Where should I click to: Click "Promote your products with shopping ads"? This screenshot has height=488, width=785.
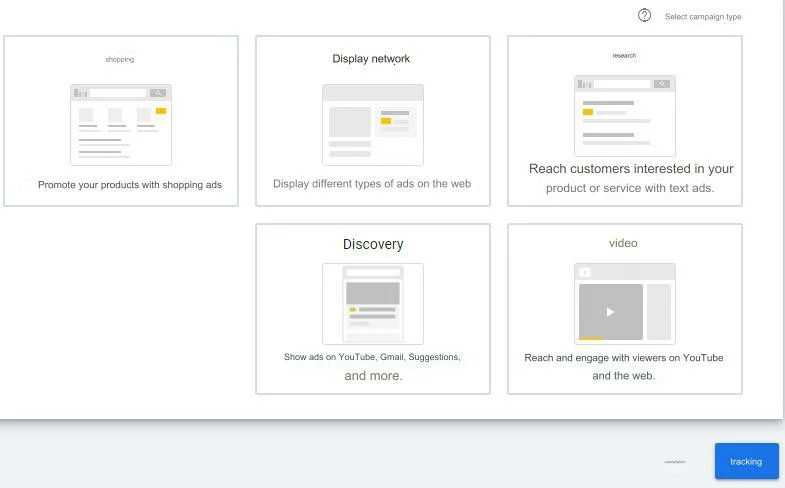click(x=130, y=185)
